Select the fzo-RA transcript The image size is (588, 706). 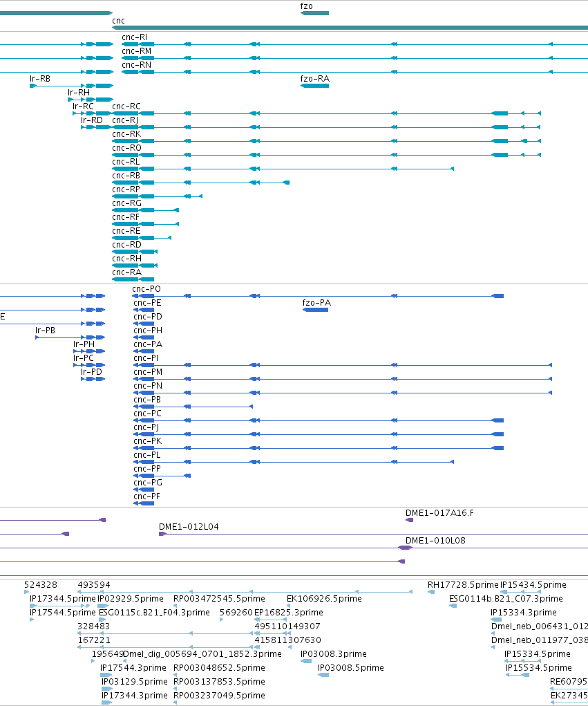coord(314,79)
